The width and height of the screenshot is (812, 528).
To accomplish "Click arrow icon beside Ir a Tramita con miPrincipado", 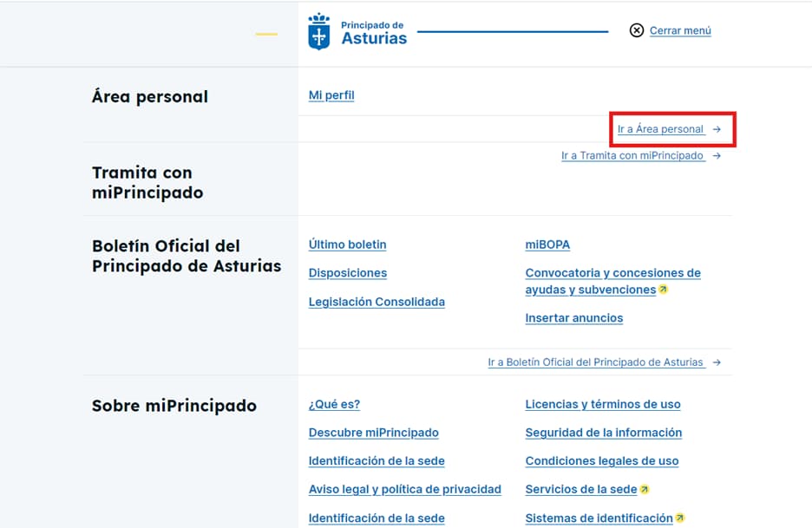I will click(717, 156).
